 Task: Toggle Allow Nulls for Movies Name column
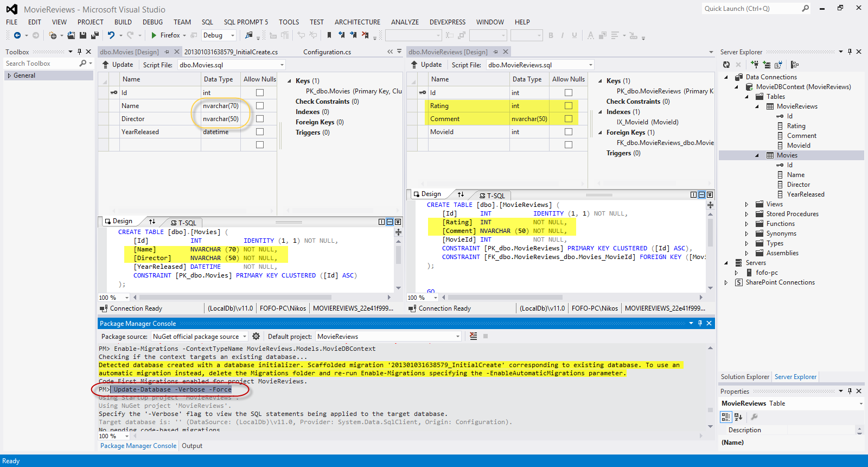click(260, 106)
